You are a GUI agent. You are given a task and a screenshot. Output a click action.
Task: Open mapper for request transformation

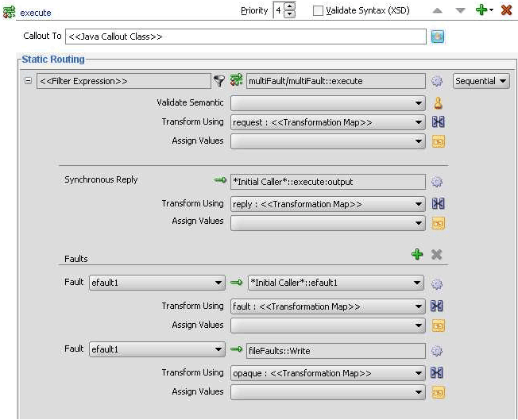438,122
